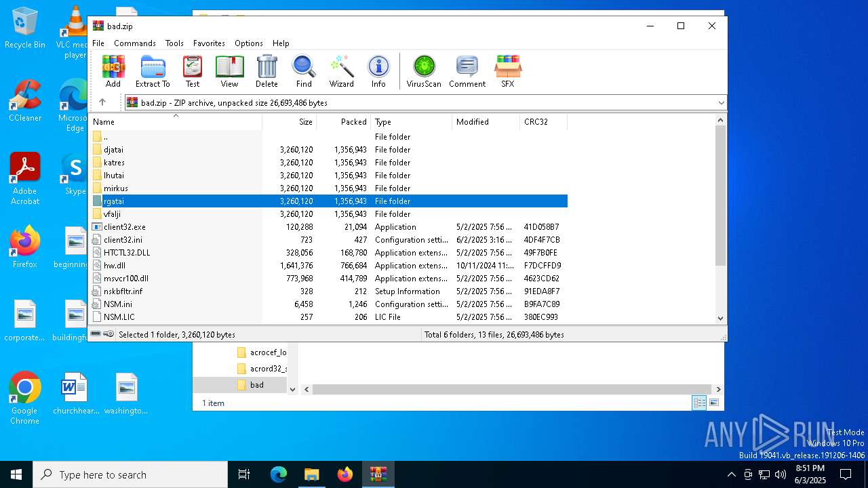Select client32.ini file
Screen dimensions: 868x488
[328, 240]
